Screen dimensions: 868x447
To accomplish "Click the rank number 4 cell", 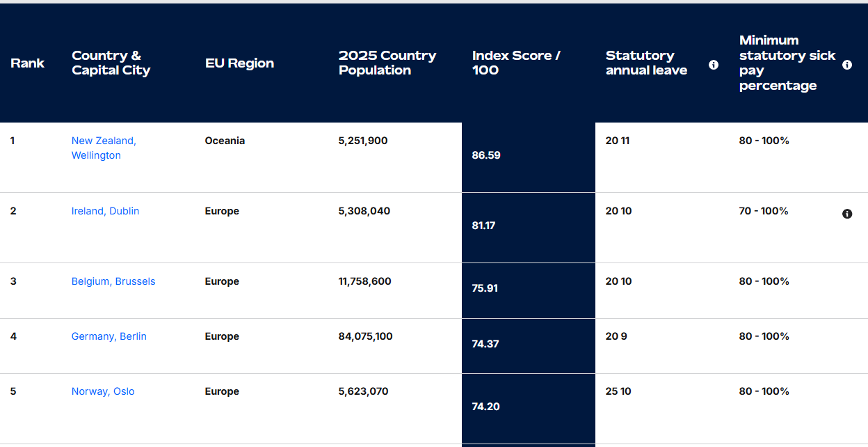I will (x=12, y=336).
